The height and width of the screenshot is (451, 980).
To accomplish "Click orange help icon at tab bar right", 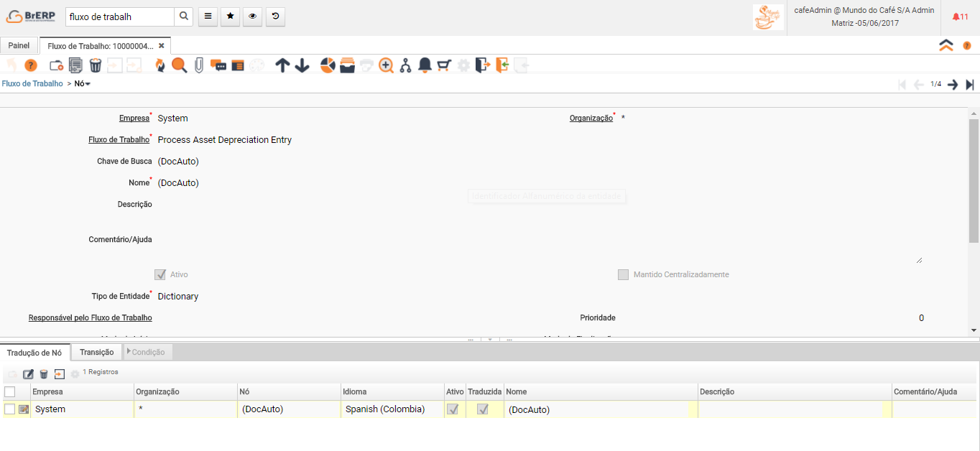I will point(966,45).
